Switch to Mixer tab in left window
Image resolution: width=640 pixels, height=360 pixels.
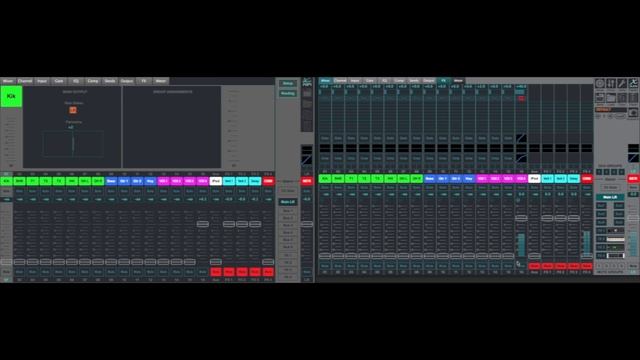[8, 81]
